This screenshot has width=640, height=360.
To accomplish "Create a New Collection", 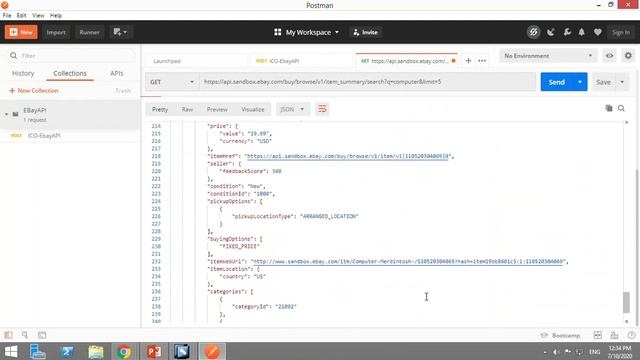I will 33,91.
